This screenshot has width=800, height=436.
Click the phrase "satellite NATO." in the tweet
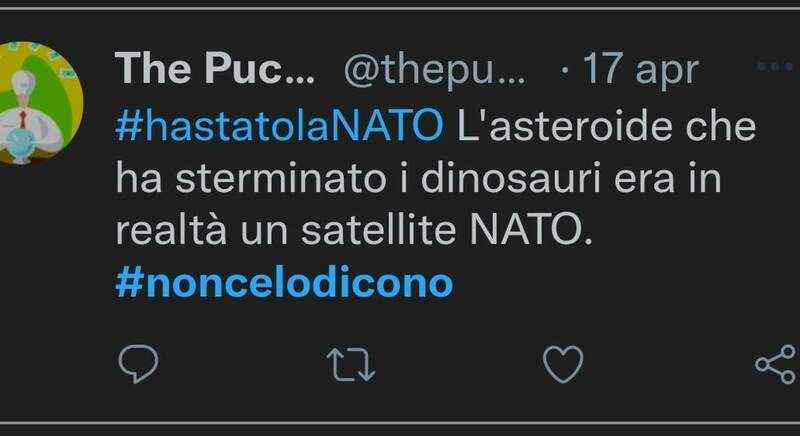[481, 231]
